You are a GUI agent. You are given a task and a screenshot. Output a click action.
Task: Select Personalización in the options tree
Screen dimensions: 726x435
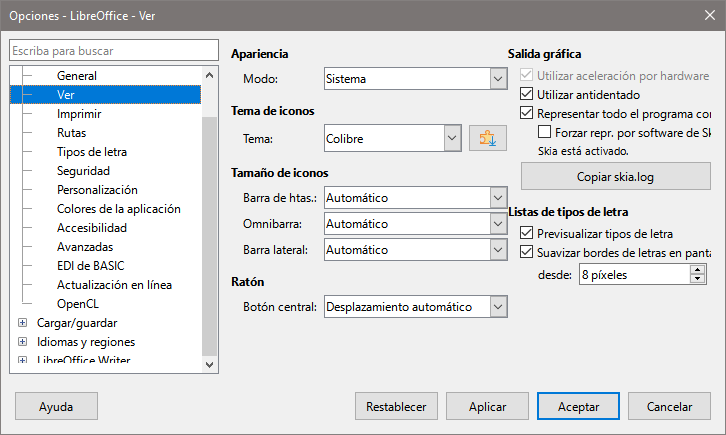click(x=97, y=189)
